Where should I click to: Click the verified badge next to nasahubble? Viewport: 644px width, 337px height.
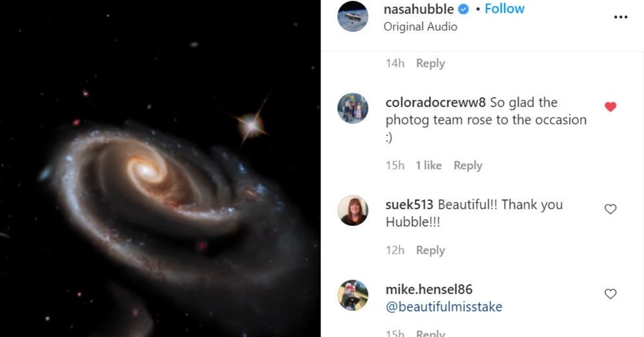coord(464,9)
